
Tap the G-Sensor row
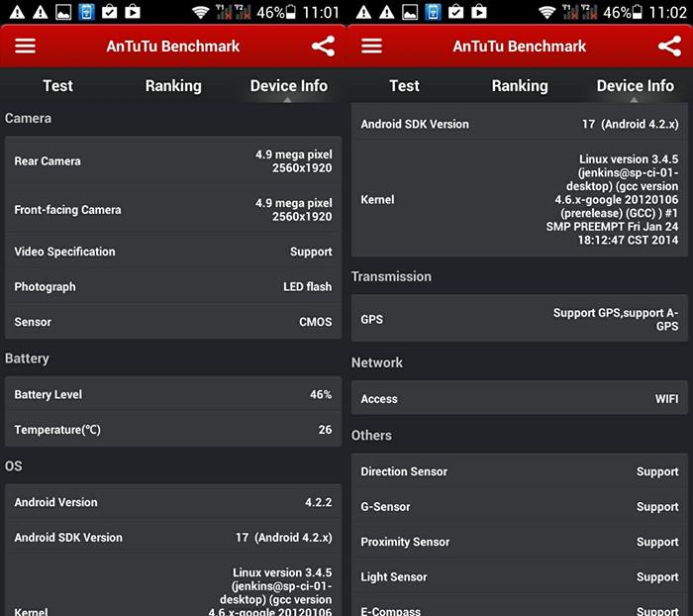(x=520, y=507)
